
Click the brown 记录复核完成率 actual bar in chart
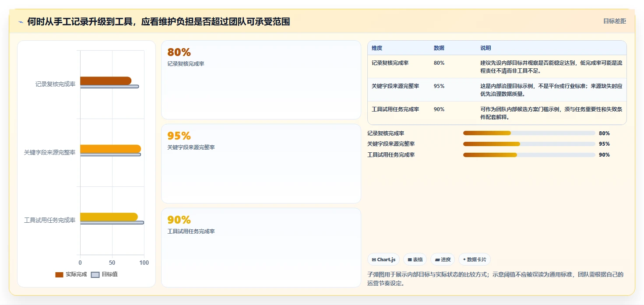(106, 81)
